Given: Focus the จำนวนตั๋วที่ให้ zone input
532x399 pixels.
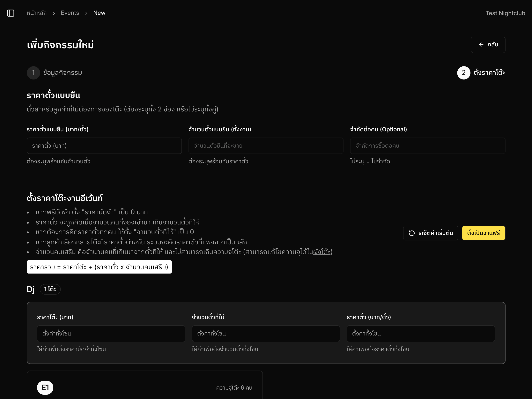Looking at the screenshot, I should (266, 334).
